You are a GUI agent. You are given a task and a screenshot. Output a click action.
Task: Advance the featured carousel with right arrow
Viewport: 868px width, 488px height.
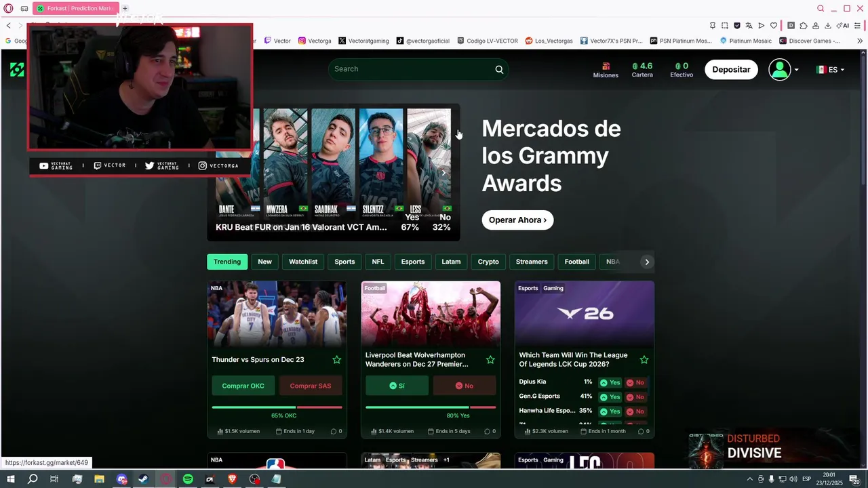[x=443, y=173]
